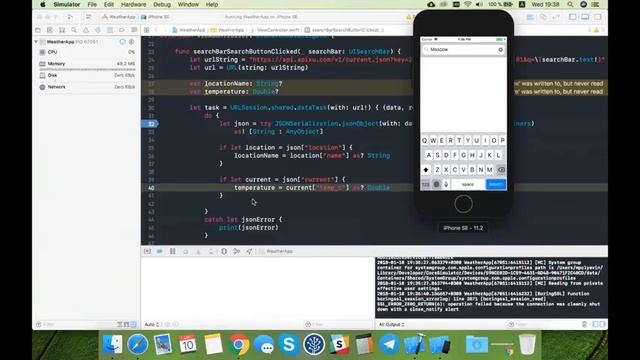Open the All Output console dropdown
The image size is (640, 360).
pyautogui.click(x=391, y=324)
